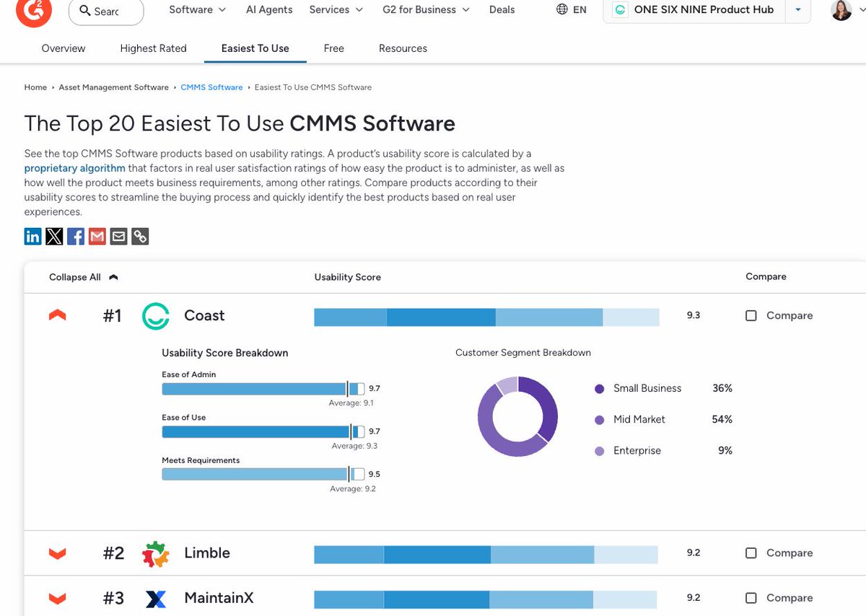Click the Ease of Admin bar
The height and width of the screenshot is (616, 866).
click(263, 389)
